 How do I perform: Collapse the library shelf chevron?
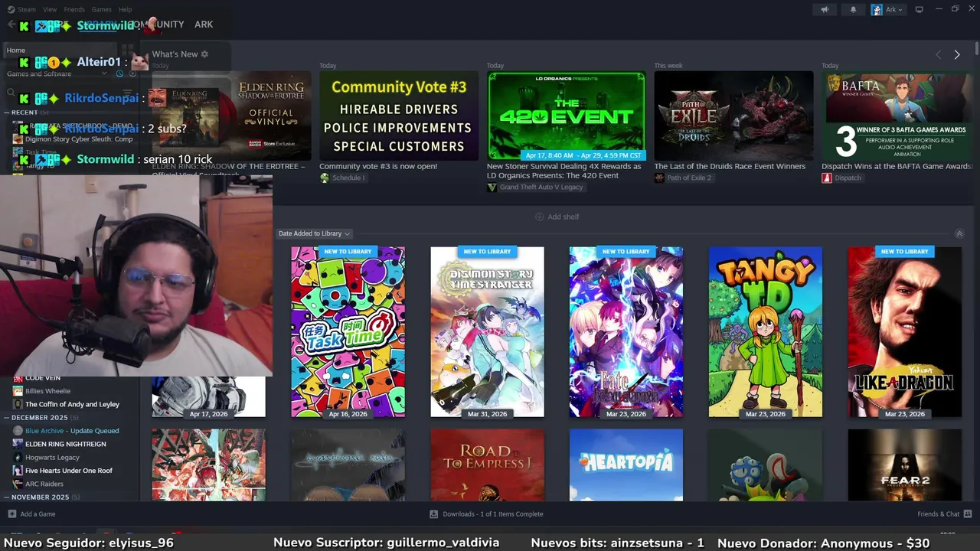click(959, 233)
